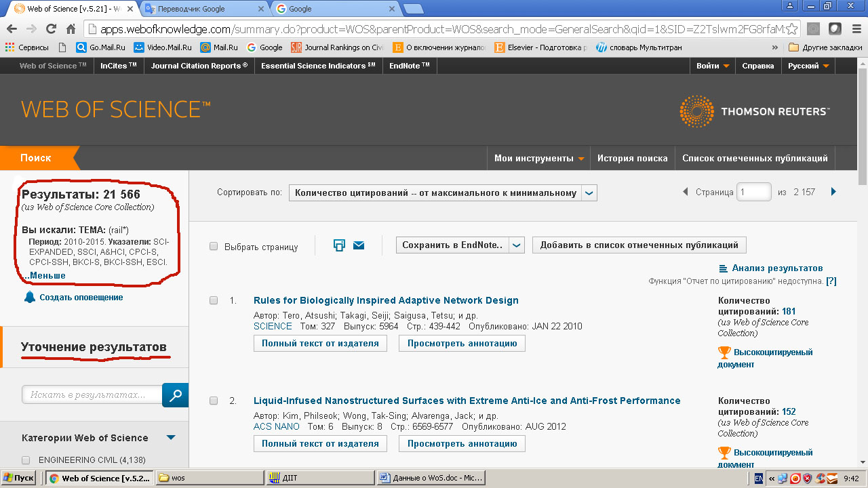Click the print/export window icon

340,245
